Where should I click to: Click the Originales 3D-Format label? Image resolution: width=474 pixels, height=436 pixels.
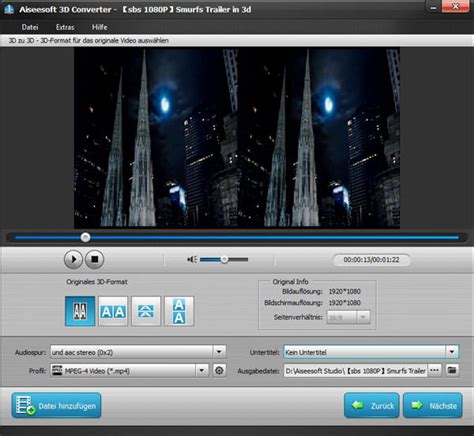pos(97,282)
